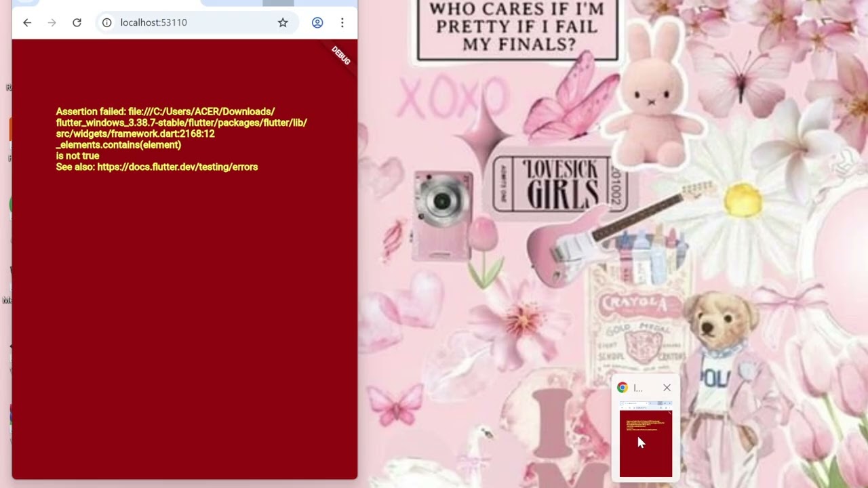Select the Chrome window preview thumbnail
Image resolution: width=868 pixels, height=488 pixels.
646,439
